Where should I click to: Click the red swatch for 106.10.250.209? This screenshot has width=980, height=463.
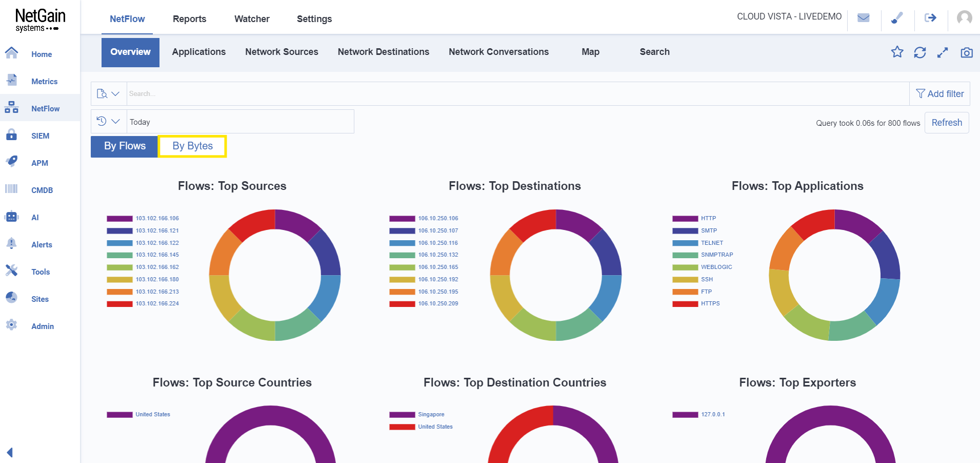coord(402,304)
